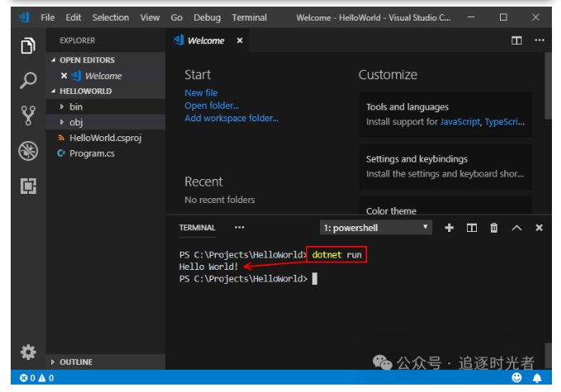
Task: Split the editor with the layout icon
Action: tap(516, 40)
